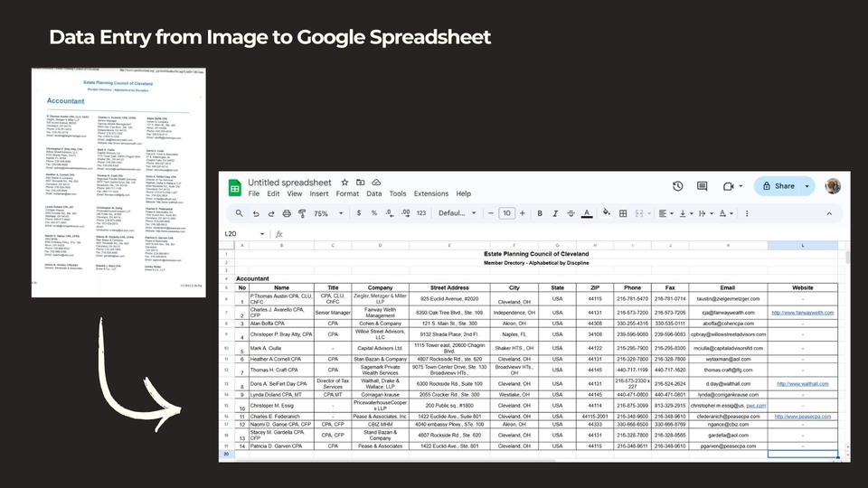Open the walthall.com website link
868x488 pixels.
802,384
